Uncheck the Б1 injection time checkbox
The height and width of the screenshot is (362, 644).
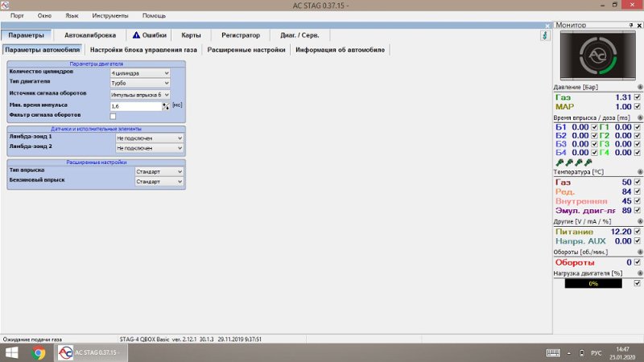tap(594, 127)
